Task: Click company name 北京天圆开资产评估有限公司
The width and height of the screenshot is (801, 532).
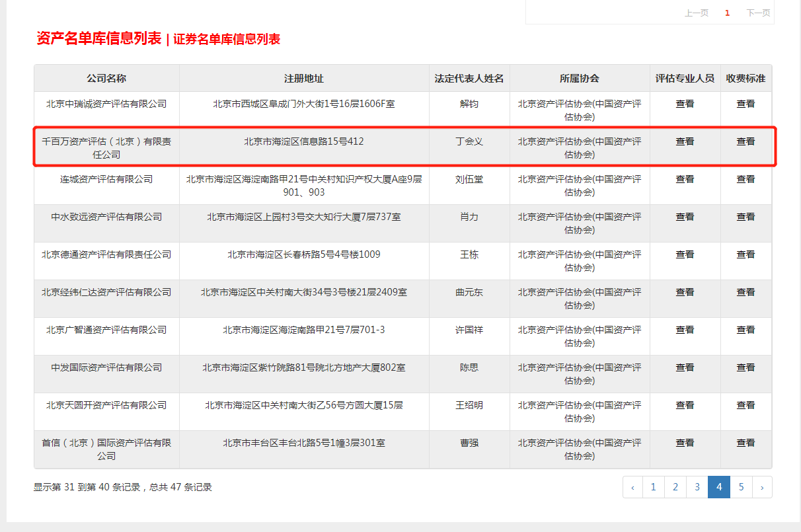Action: 106,405
